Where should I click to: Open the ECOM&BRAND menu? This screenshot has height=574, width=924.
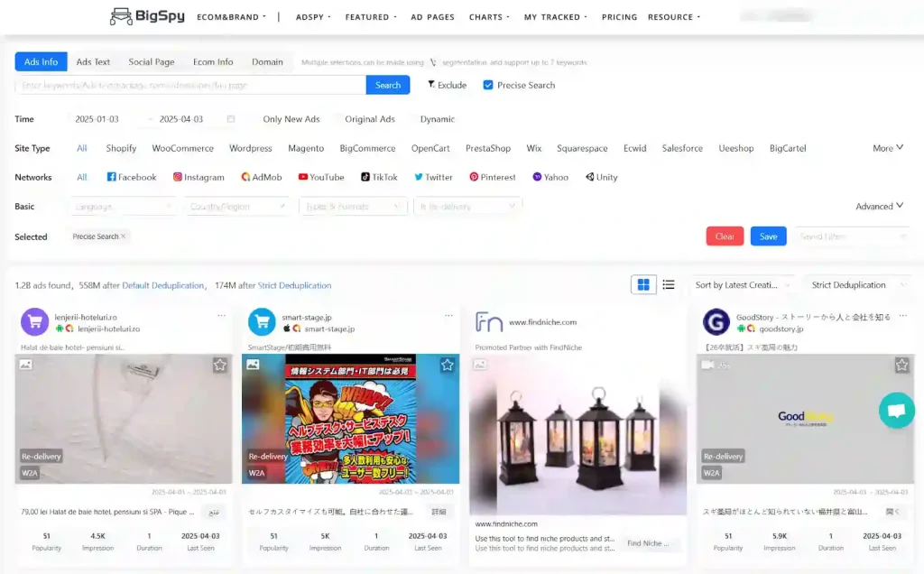[231, 17]
